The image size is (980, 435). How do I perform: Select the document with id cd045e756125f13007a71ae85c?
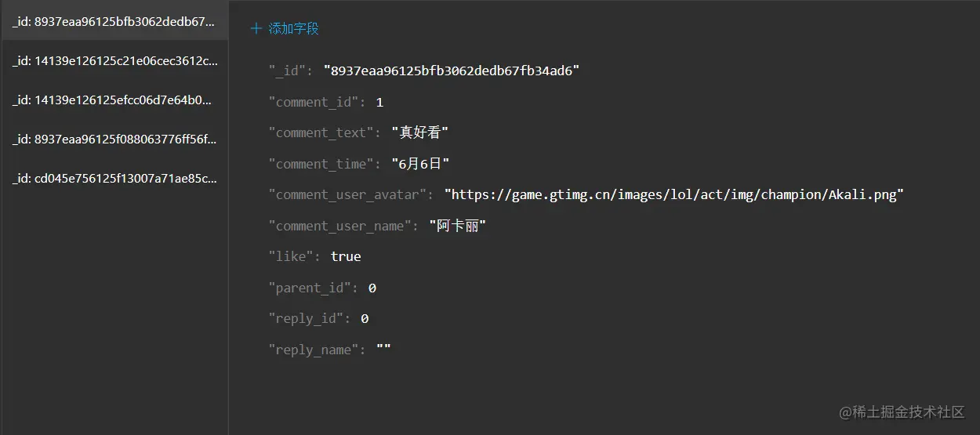114,178
